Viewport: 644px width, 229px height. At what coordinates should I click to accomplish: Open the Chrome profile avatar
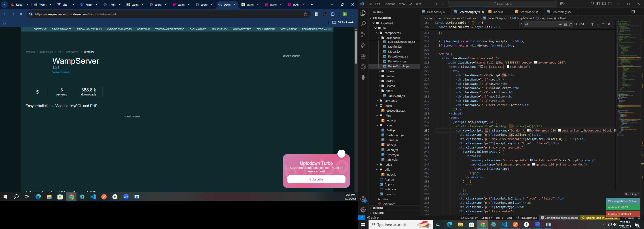(x=345, y=14)
